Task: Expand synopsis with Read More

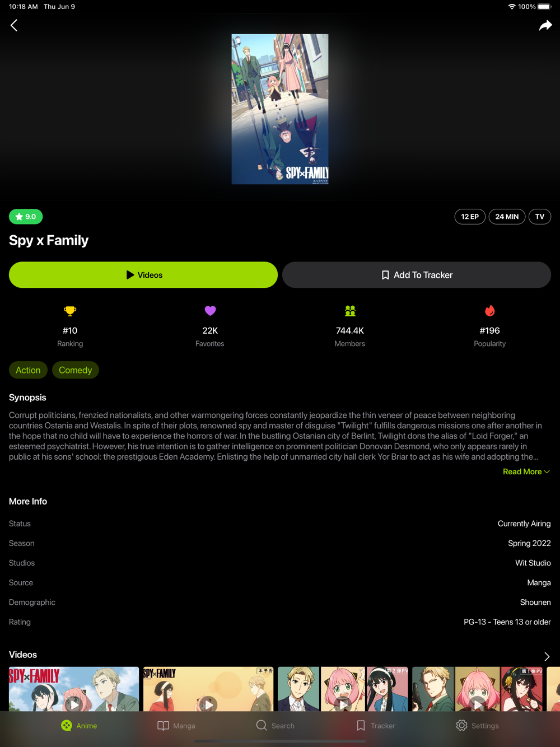Action: pos(526,471)
